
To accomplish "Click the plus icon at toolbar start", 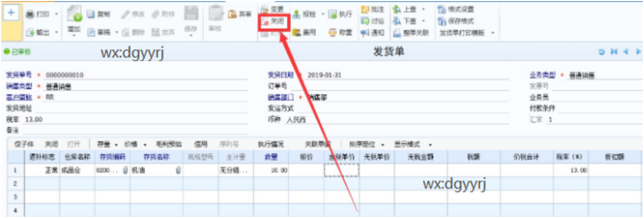I will click(x=11, y=13).
